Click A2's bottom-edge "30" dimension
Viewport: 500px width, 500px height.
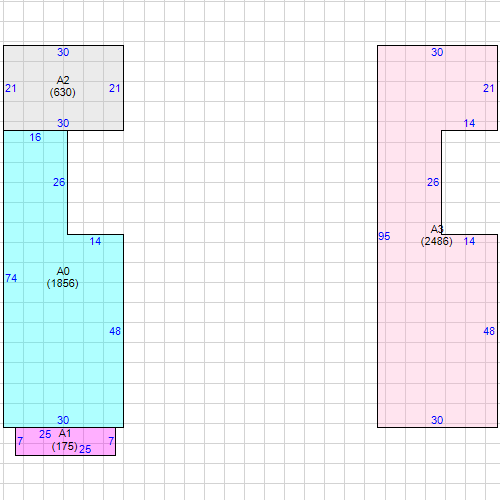(x=63, y=123)
